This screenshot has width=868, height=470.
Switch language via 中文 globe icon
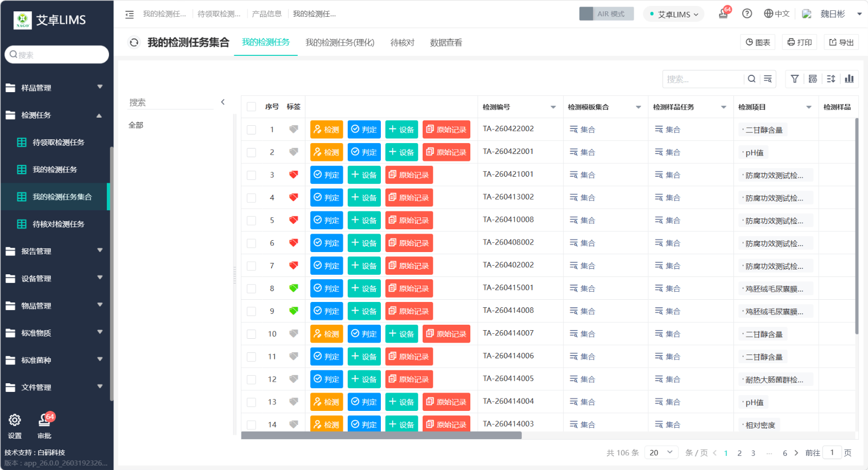pyautogui.click(x=769, y=14)
